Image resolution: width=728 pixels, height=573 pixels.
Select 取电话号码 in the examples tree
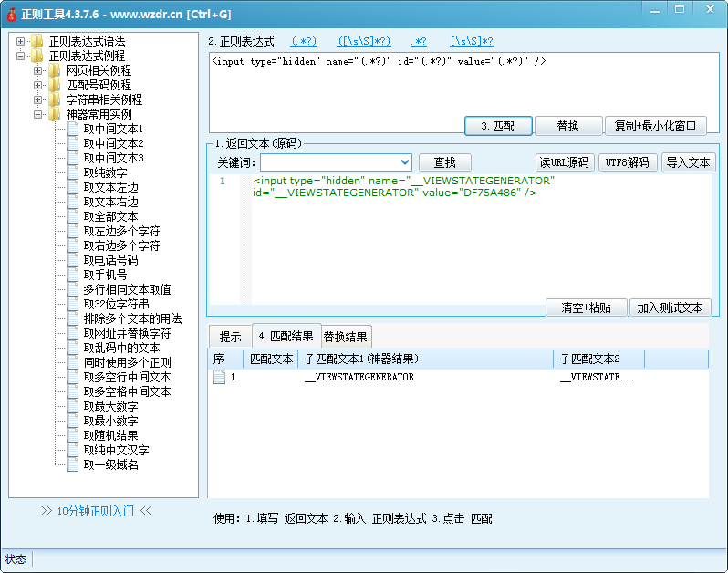110,260
